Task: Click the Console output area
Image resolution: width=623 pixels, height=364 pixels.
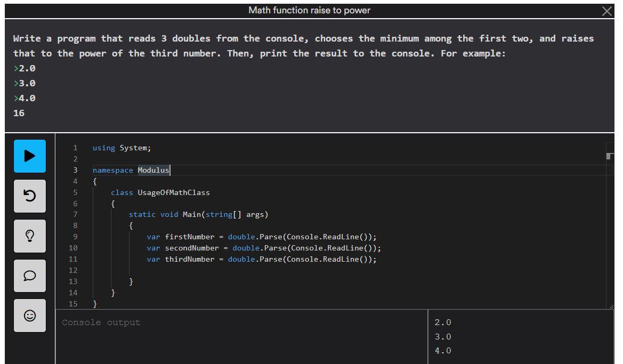Action: click(x=241, y=337)
